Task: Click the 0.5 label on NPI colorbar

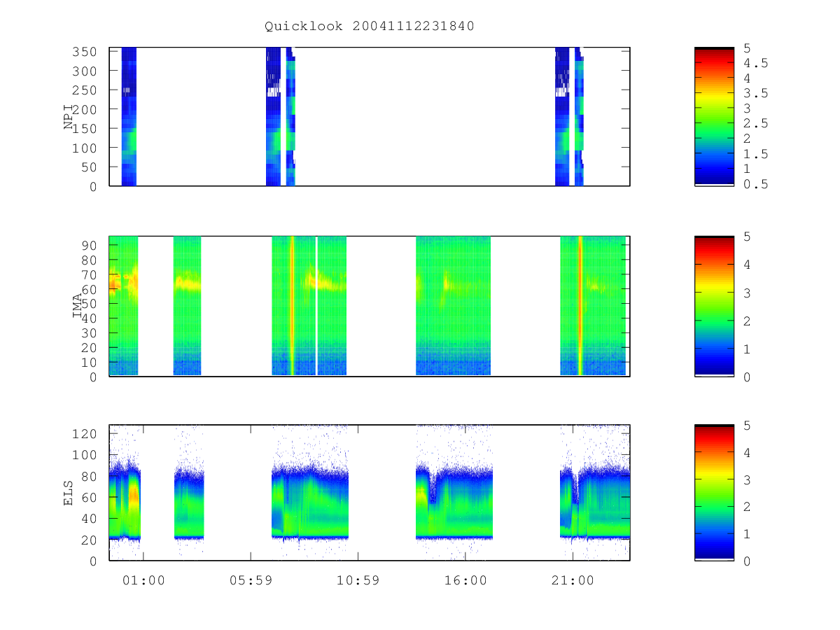Action: pos(756,185)
